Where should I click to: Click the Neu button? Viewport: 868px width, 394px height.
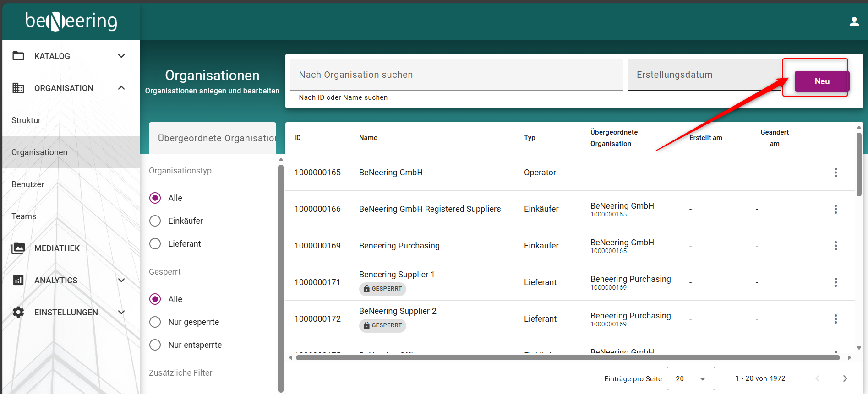click(x=821, y=81)
